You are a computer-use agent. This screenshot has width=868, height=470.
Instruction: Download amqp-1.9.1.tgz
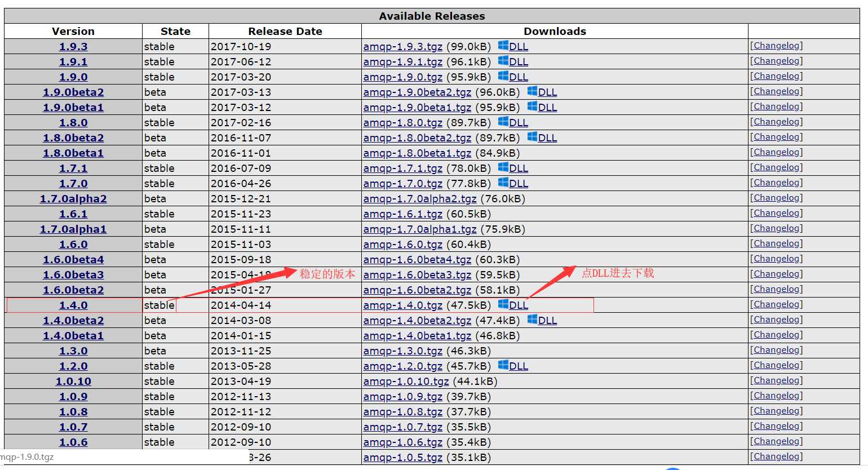click(403, 62)
